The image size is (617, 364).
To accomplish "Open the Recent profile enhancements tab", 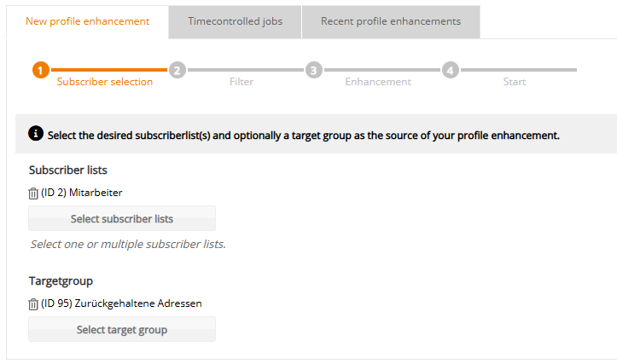I will (390, 21).
